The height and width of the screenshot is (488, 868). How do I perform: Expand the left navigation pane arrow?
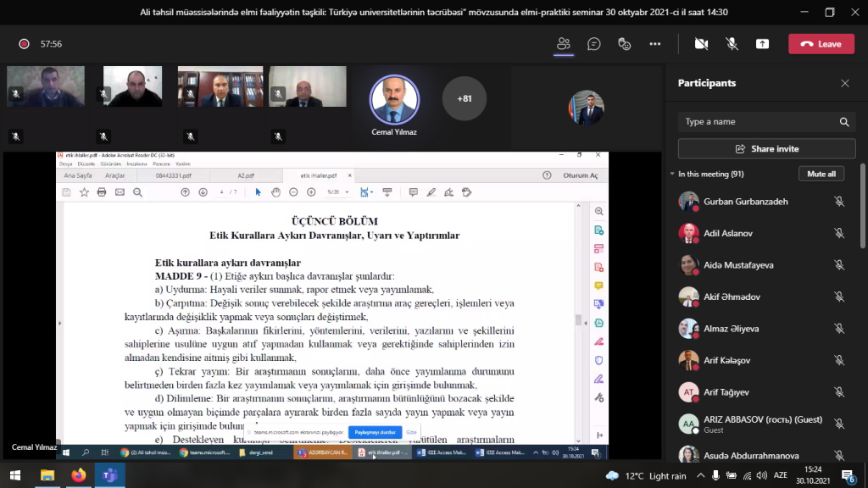coord(60,323)
